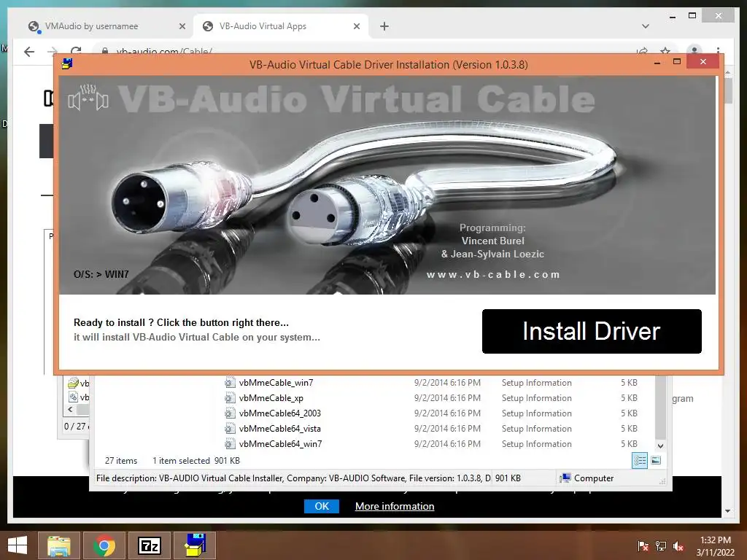Click the www.vb-cable.com text in installer
Screen dimensions: 747x560
click(x=493, y=274)
